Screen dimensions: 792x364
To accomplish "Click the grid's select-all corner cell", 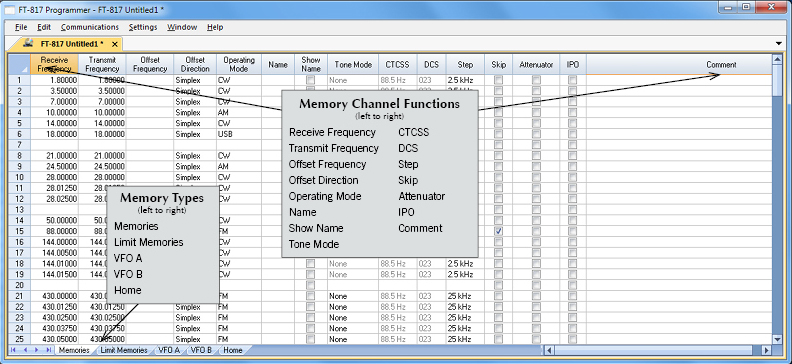I will (20, 65).
